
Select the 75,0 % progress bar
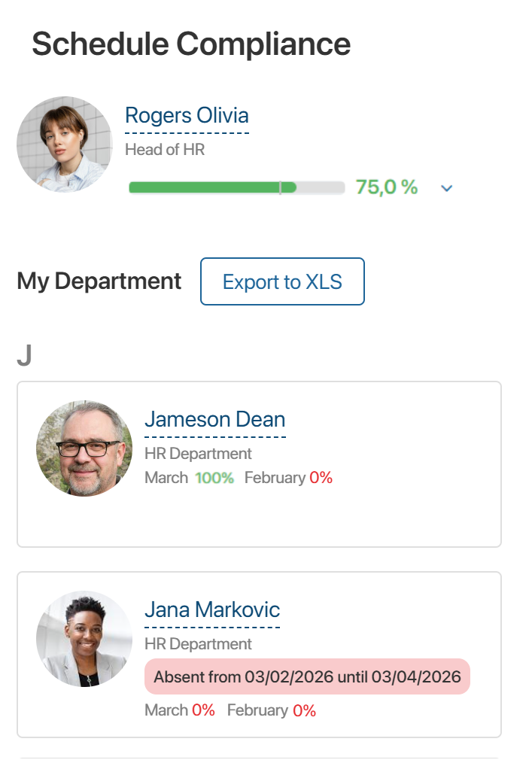tap(236, 186)
